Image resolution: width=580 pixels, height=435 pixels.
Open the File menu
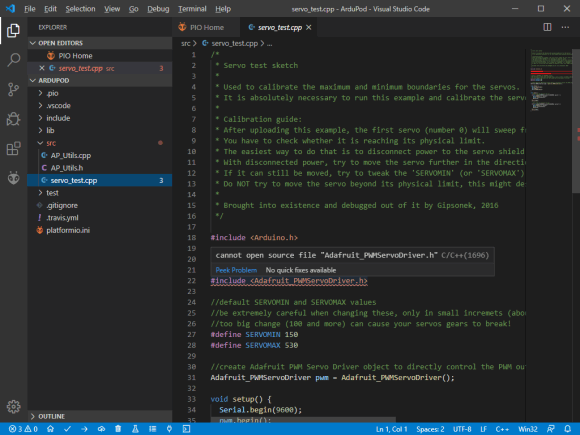pyautogui.click(x=30, y=9)
